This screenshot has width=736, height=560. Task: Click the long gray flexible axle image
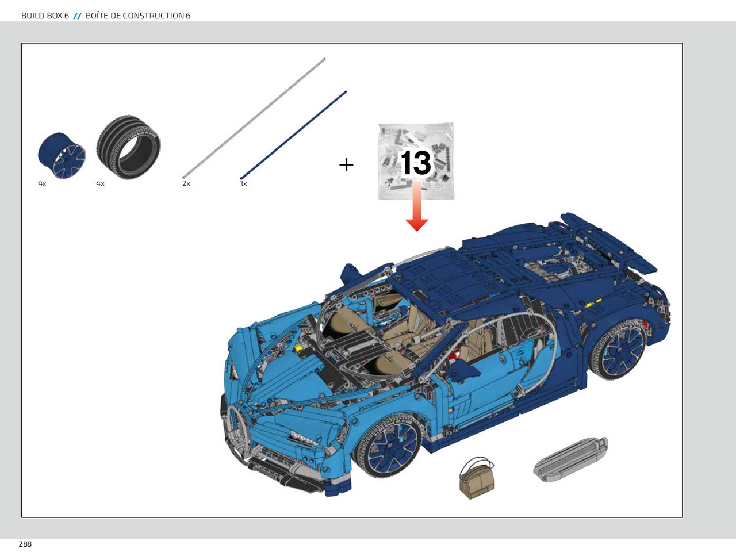tap(254, 118)
